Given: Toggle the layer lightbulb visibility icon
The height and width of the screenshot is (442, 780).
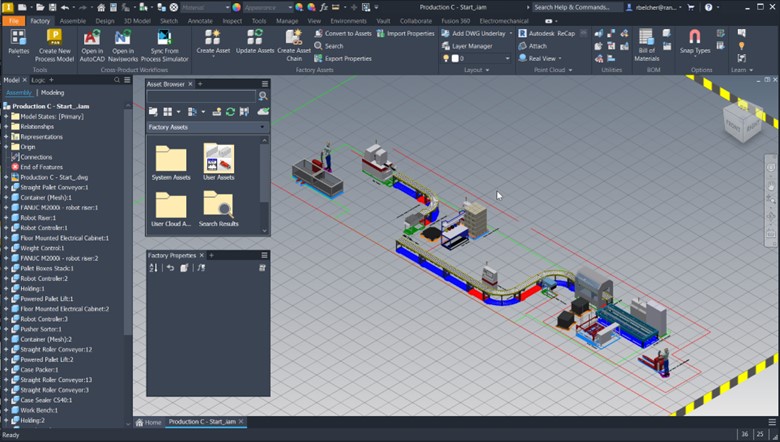Looking at the screenshot, I should pos(446,58).
